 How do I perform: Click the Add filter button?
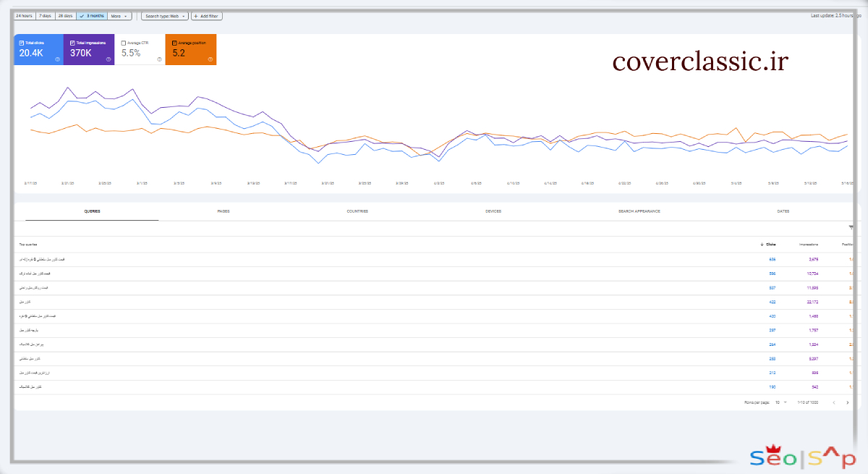coord(207,15)
